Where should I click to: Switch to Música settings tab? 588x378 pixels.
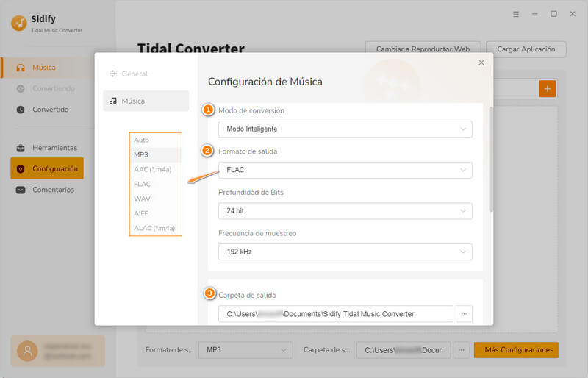coord(146,101)
